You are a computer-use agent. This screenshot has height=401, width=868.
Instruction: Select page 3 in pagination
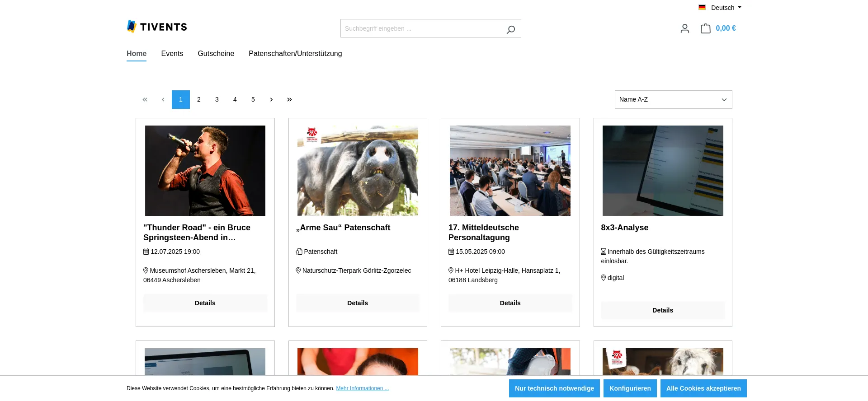pyautogui.click(x=217, y=99)
